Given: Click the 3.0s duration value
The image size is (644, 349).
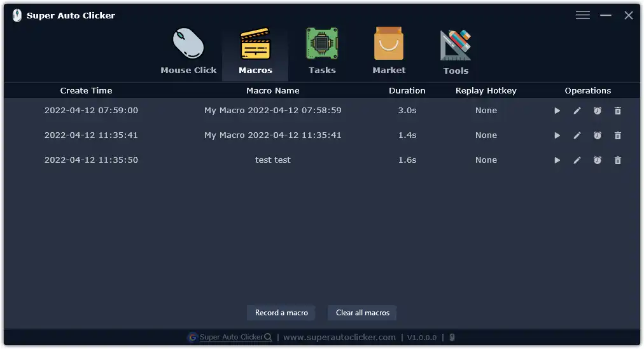Looking at the screenshot, I should coord(407,111).
